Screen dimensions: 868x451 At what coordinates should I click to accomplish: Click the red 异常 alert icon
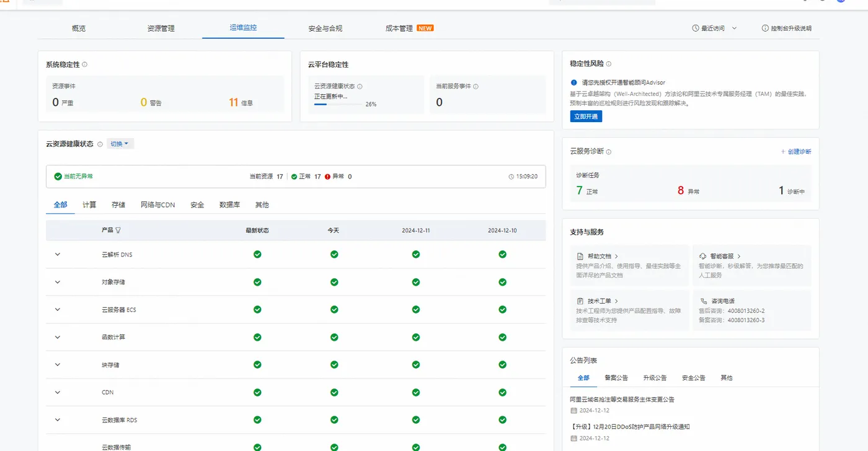point(327,177)
